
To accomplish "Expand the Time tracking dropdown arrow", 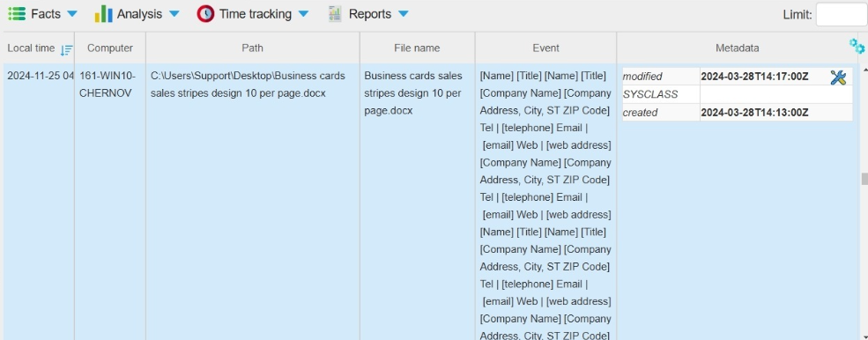I will (303, 14).
